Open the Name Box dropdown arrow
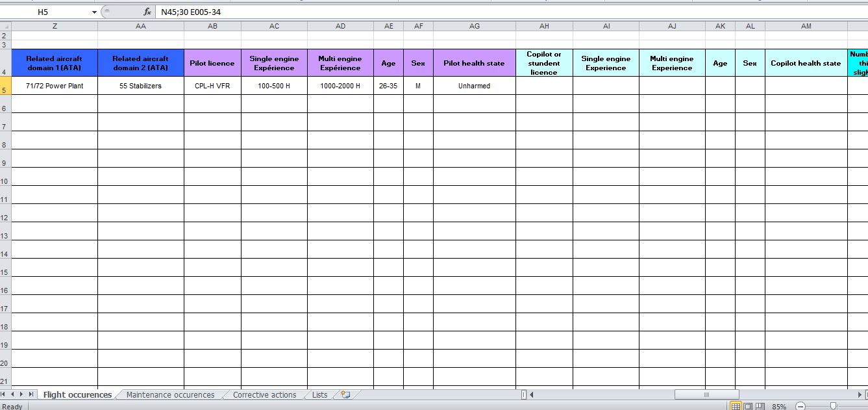Image resolution: width=868 pixels, height=410 pixels. (x=94, y=12)
